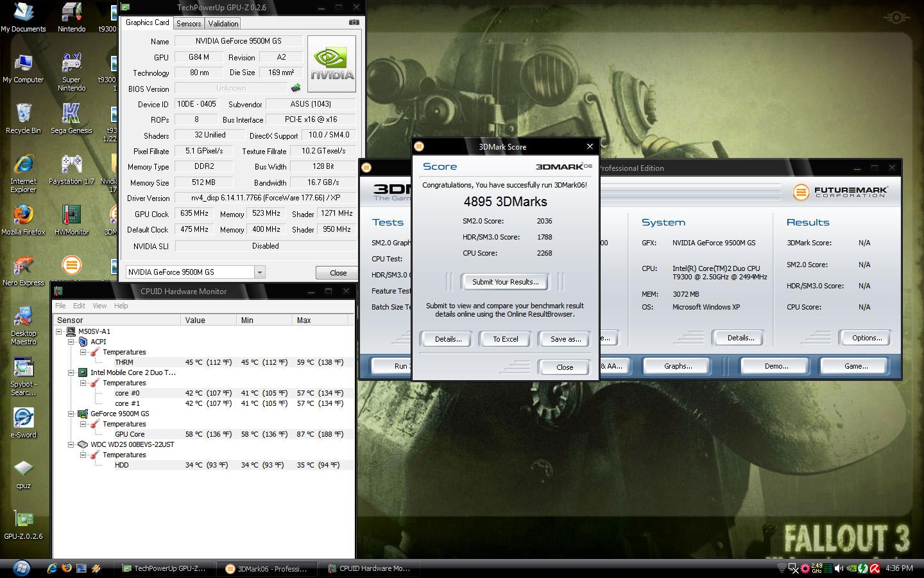
Task: Click the Close button in GPU-Z
Action: [338, 273]
